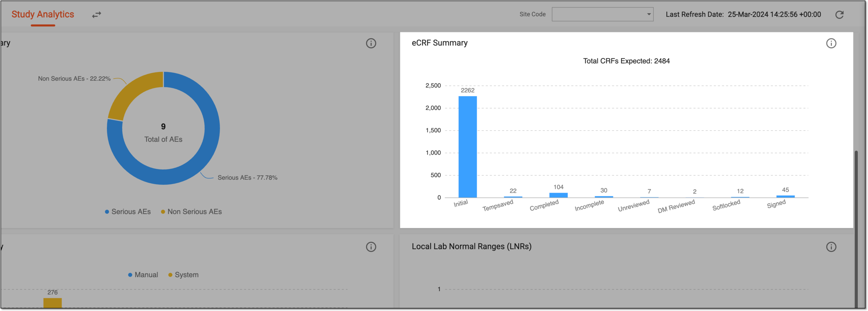Open info icon for Local Lab Normal Ranges panel
This screenshot has width=868, height=311.
coord(831,247)
